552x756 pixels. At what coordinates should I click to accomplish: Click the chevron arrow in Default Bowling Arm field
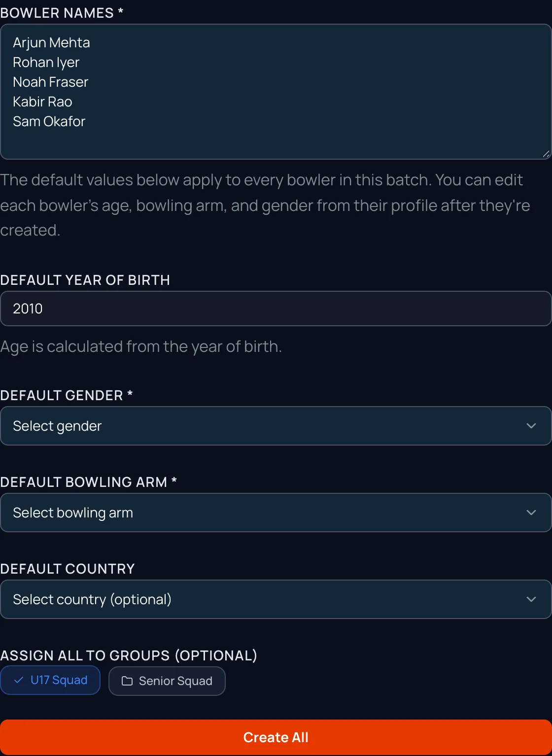pos(531,513)
